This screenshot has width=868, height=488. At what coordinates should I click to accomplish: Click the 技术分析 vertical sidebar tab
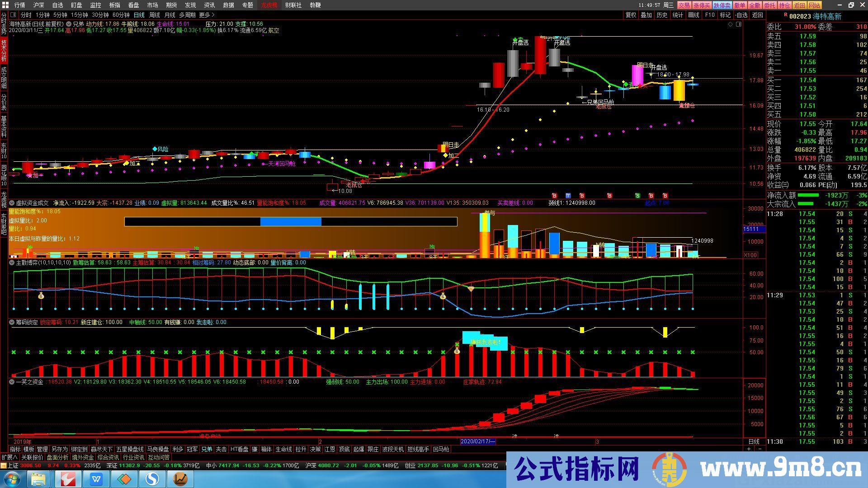[x=4, y=50]
